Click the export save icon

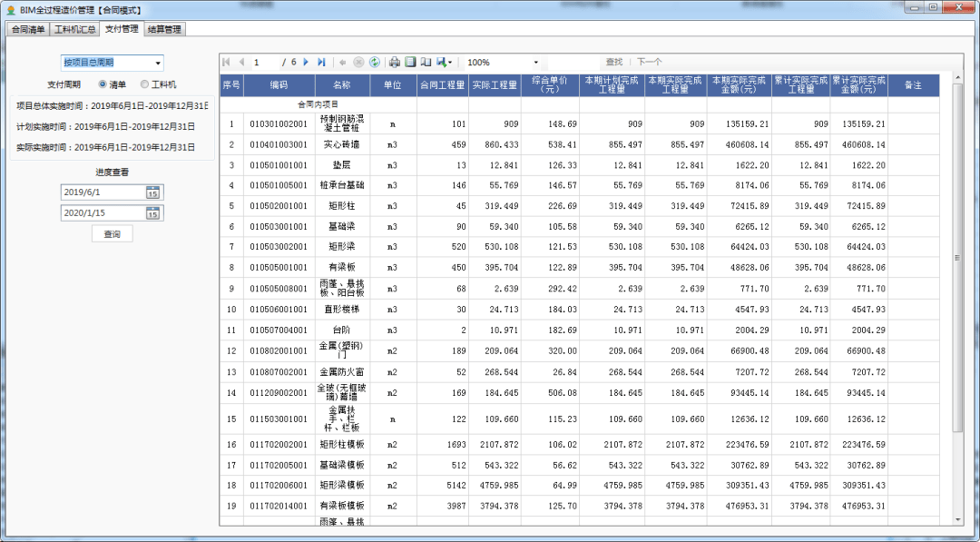click(441, 62)
